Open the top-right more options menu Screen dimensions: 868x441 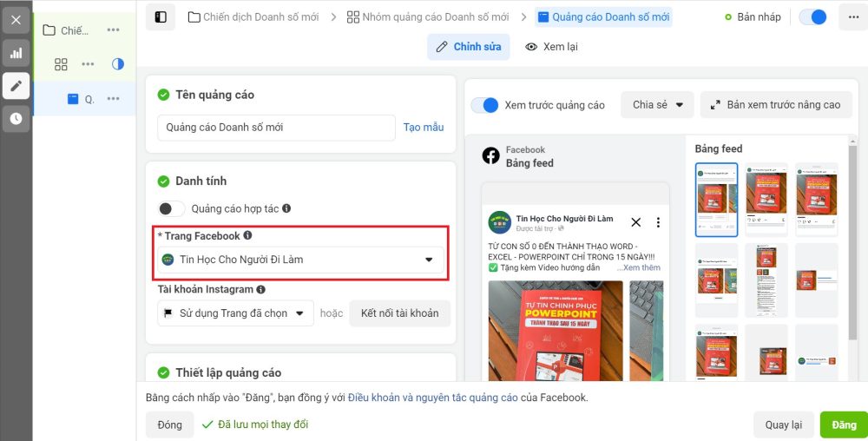click(853, 17)
